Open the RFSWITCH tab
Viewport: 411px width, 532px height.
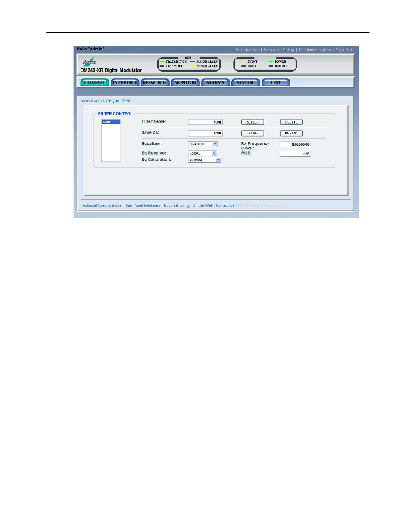[155, 83]
